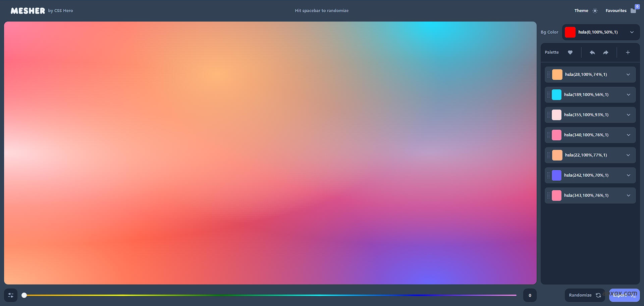This screenshot has height=306, width=644.
Task: Click the red Bg Color swatch
Action: (x=570, y=32)
